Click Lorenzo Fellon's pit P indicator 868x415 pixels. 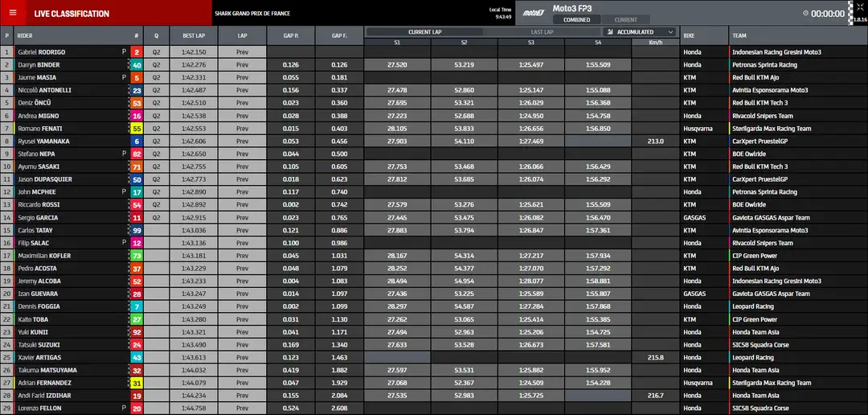[124, 408]
